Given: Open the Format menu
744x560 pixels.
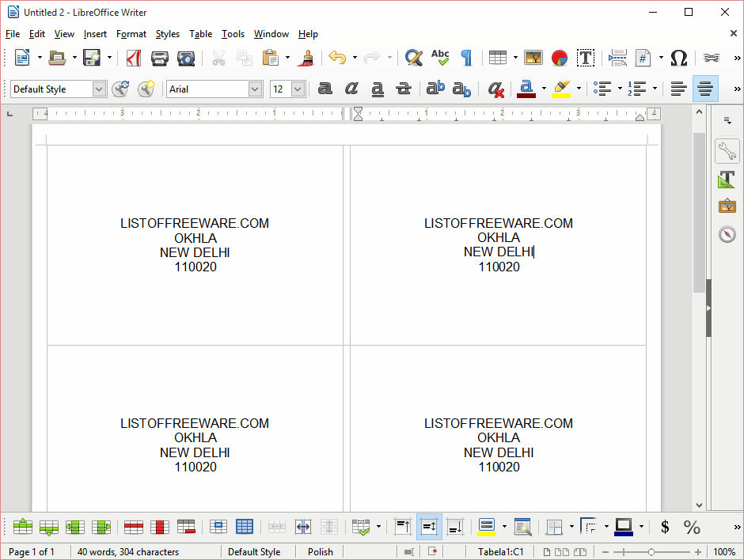Looking at the screenshot, I should click(x=131, y=34).
